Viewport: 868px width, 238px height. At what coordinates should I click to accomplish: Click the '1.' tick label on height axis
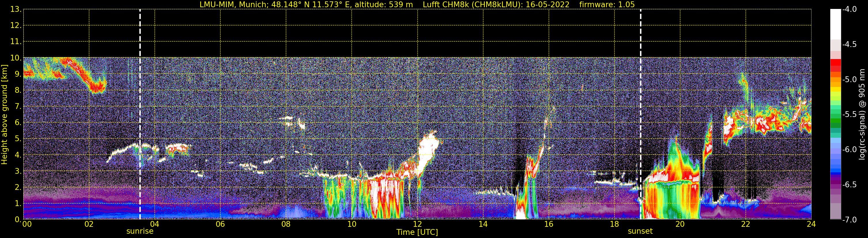pyautogui.click(x=18, y=203)
